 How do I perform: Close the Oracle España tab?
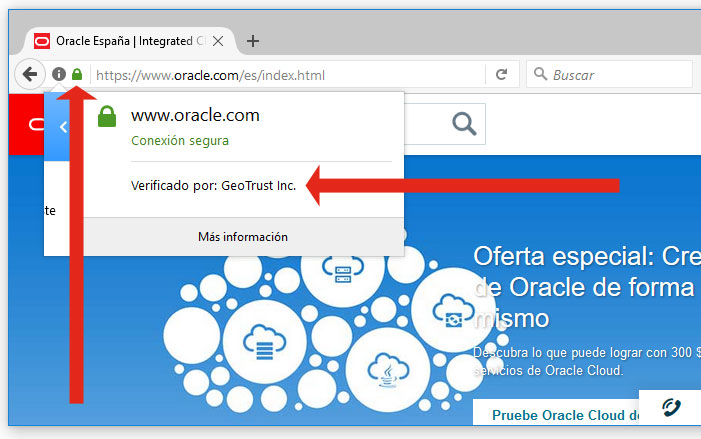point(218,41)
